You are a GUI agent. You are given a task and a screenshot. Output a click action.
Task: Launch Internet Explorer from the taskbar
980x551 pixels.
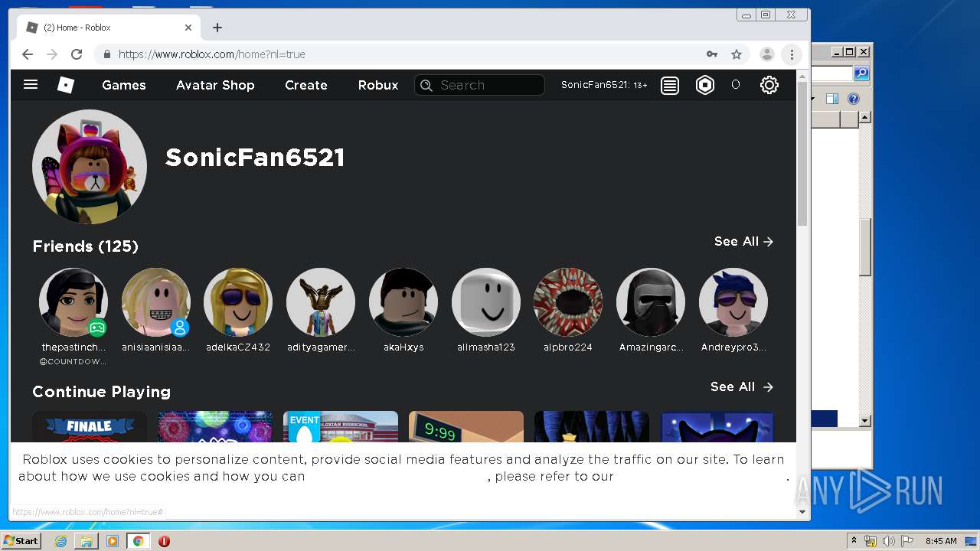pyautogui.click(x=60, y=541)
